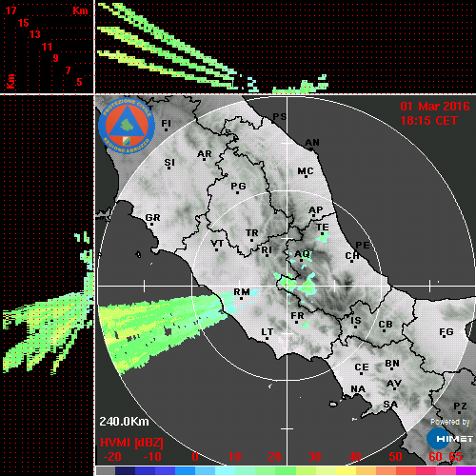Click the TE city label
The width and height of the screenshot is (476, 476).
[323, 227]
